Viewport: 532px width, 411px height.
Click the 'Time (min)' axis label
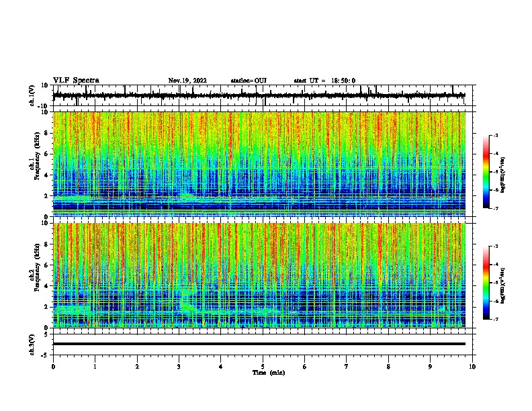pos(269,373)
